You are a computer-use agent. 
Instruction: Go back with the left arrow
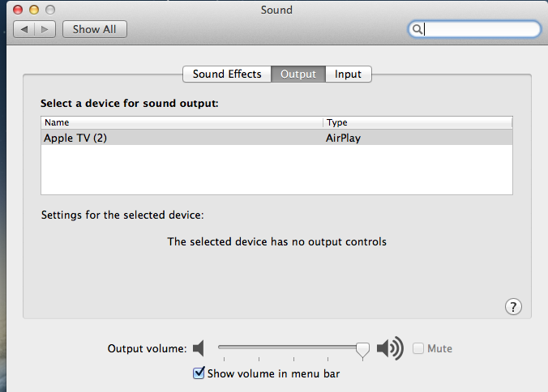[x=24, y=29]
